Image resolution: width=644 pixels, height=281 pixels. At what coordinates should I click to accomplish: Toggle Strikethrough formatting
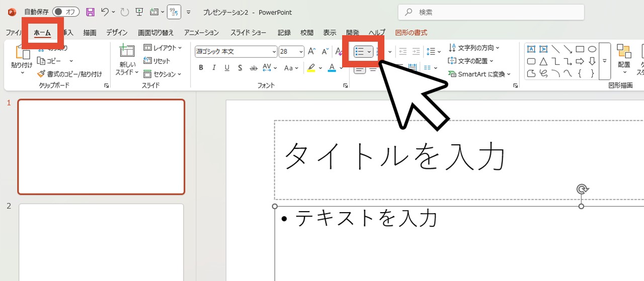tap(253, 68)
